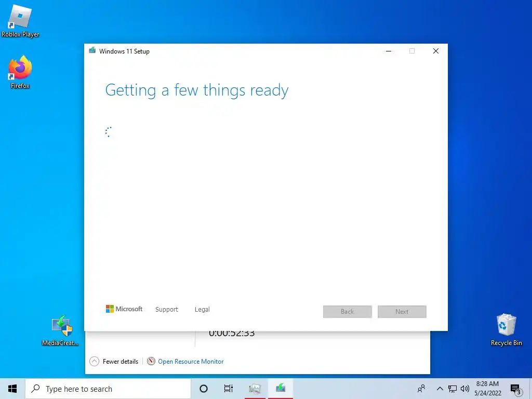The image size is (532, 399).
Task: Open the Firefox desktop shortcut
Action: coord(20,72)
